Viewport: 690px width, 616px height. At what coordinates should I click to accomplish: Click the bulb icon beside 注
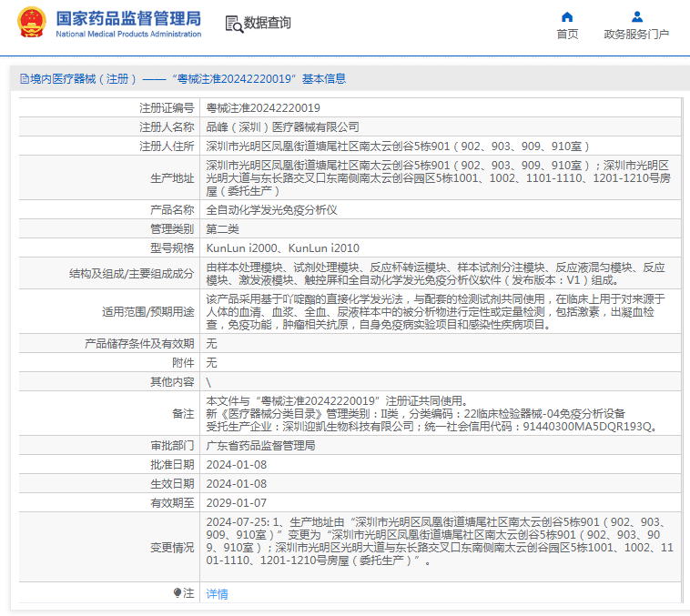tap(178, 593)
